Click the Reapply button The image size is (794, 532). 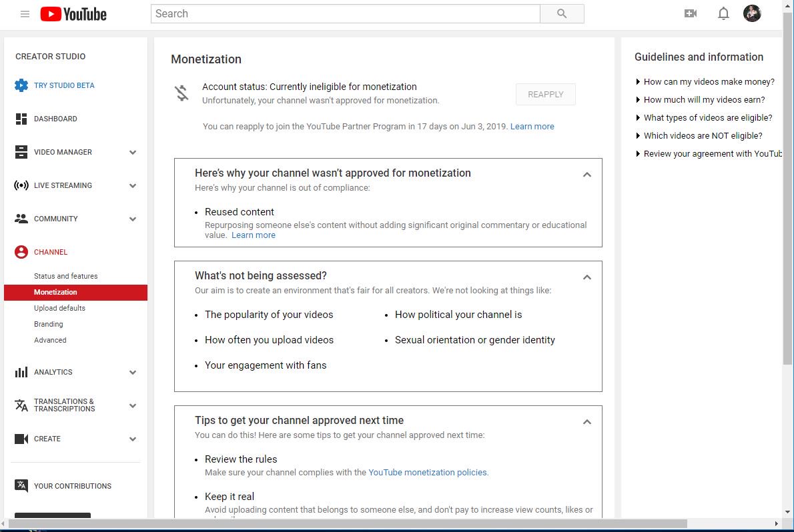tap(545, 94)
